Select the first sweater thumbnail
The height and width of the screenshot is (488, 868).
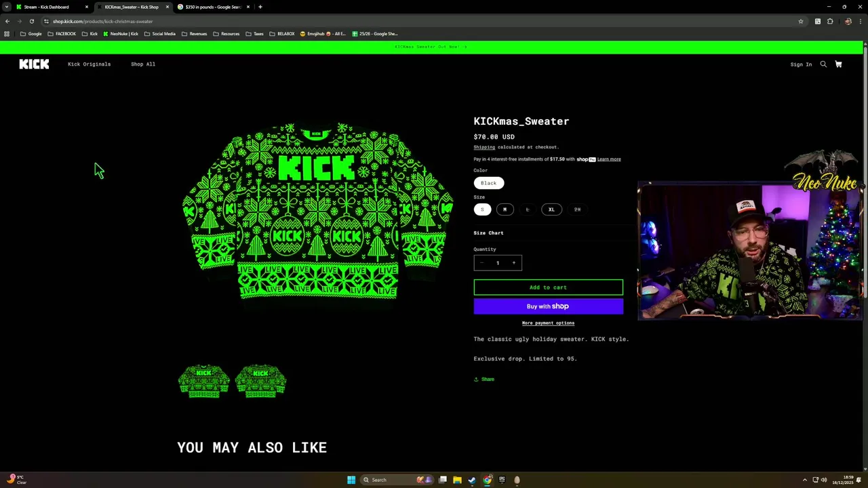204,381
